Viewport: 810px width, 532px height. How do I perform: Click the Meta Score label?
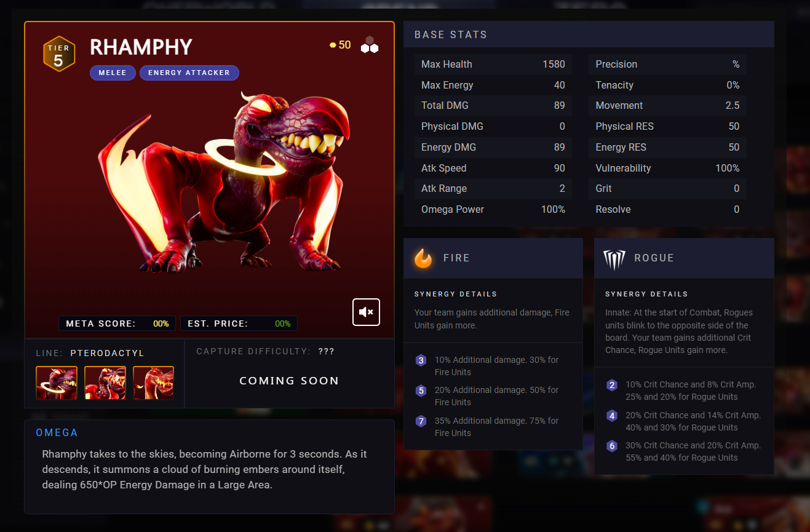[x=101, y=324]
